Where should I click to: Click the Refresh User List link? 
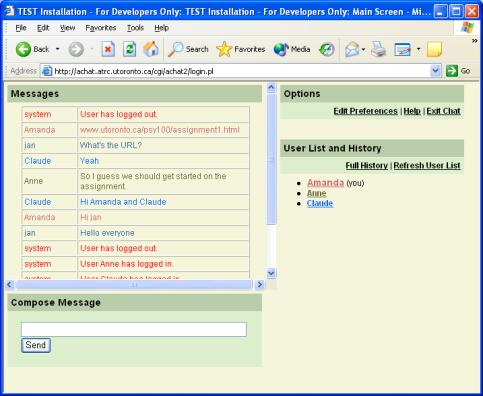coord(427,166)
